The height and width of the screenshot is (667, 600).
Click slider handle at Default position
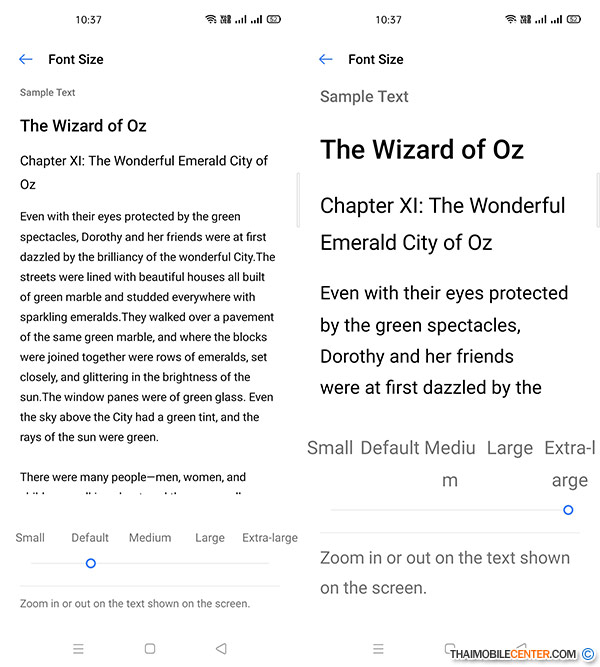[91, 563]
